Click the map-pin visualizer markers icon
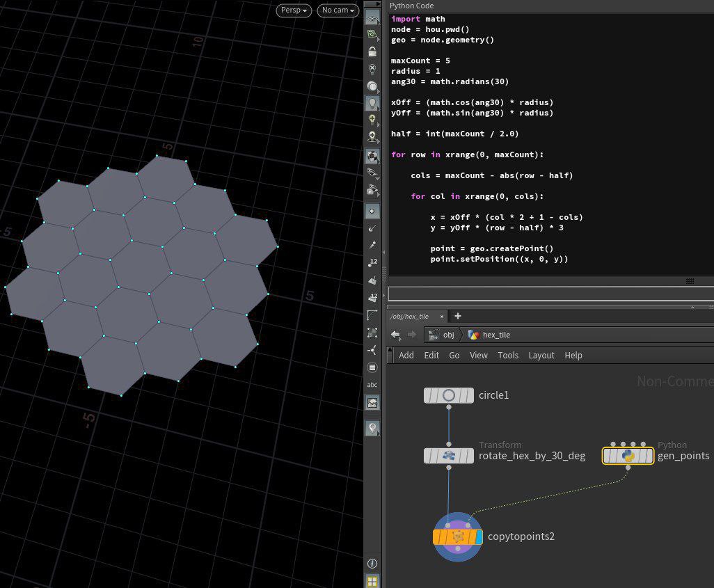714x588 pixels. 372,428
